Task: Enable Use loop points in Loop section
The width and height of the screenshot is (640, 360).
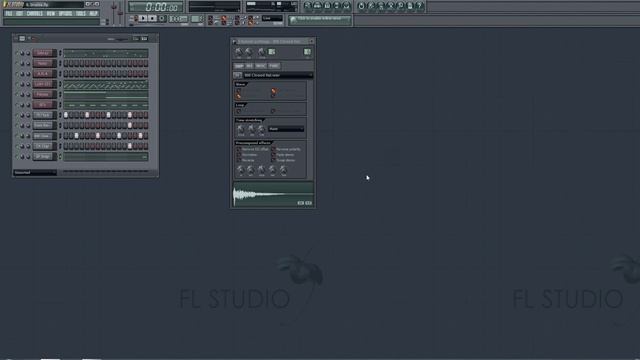Action: click(x=239, y=111)
